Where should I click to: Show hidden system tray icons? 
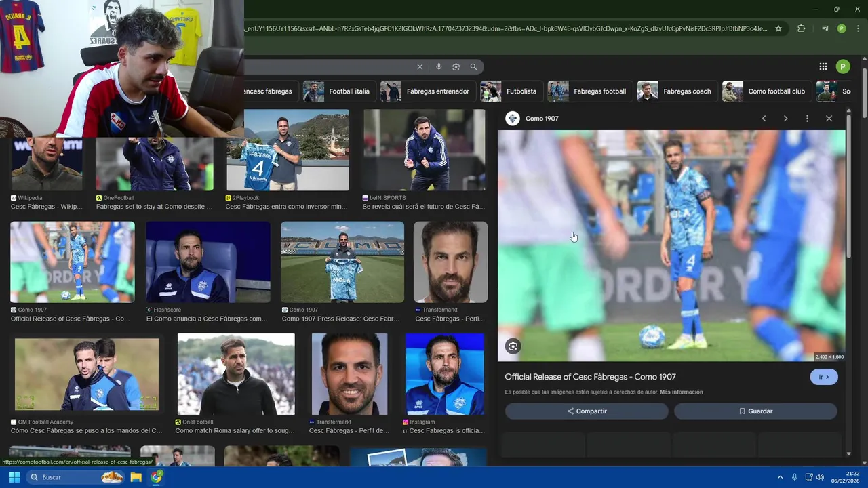click(779, 477)
